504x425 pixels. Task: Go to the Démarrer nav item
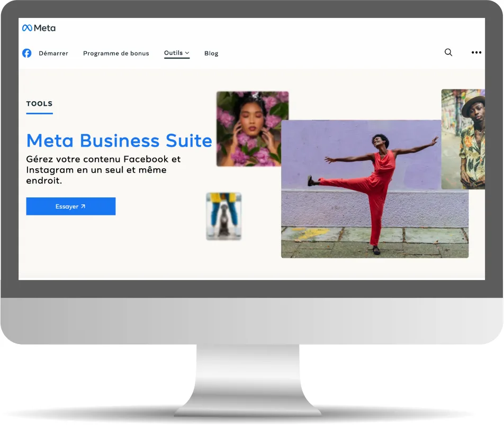point(53,53)
